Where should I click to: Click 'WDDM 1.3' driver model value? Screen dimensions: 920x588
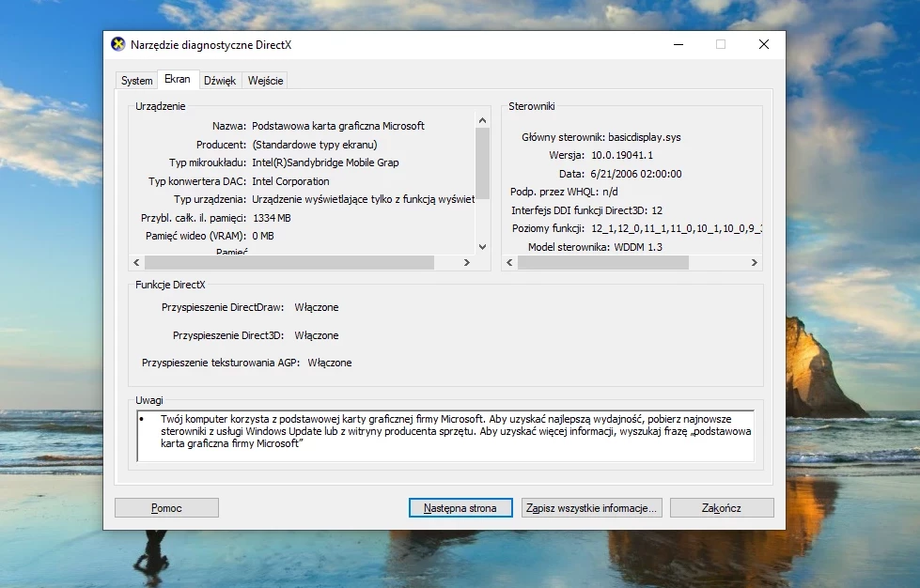tap(638, 247)
